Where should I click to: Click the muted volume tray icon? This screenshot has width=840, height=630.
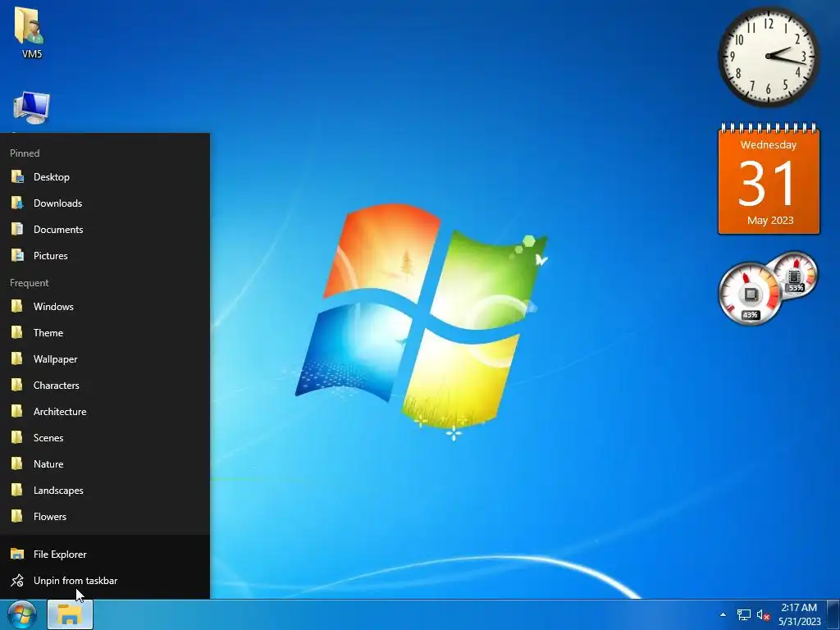point(763,615)
